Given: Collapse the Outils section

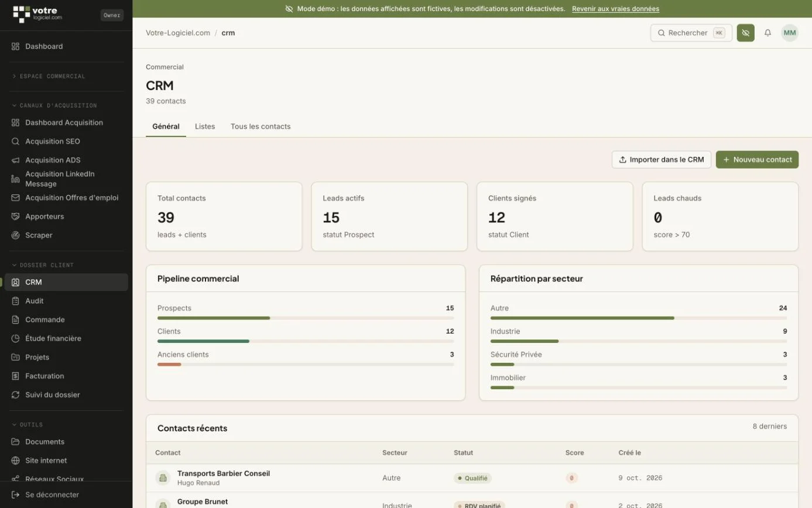Looking at the screenshot, I should (x=28, y=424).
